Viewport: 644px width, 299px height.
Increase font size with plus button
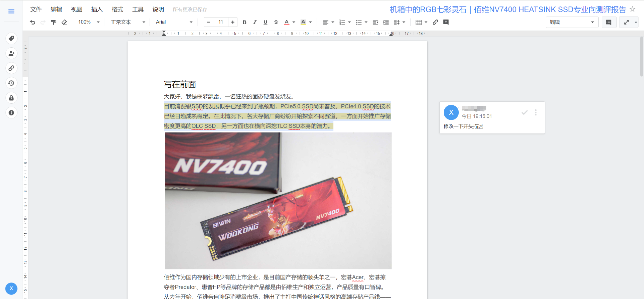pyautogui.click(x=233, y=22)
